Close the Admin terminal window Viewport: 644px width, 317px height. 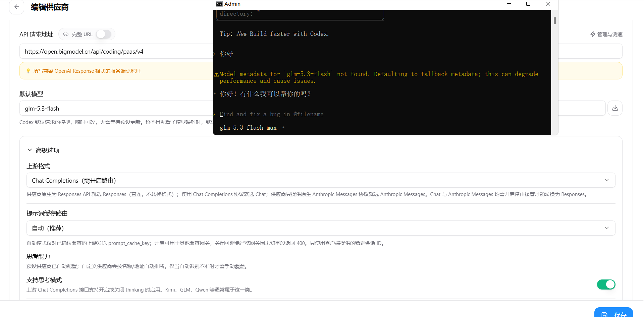click(548, 4)
